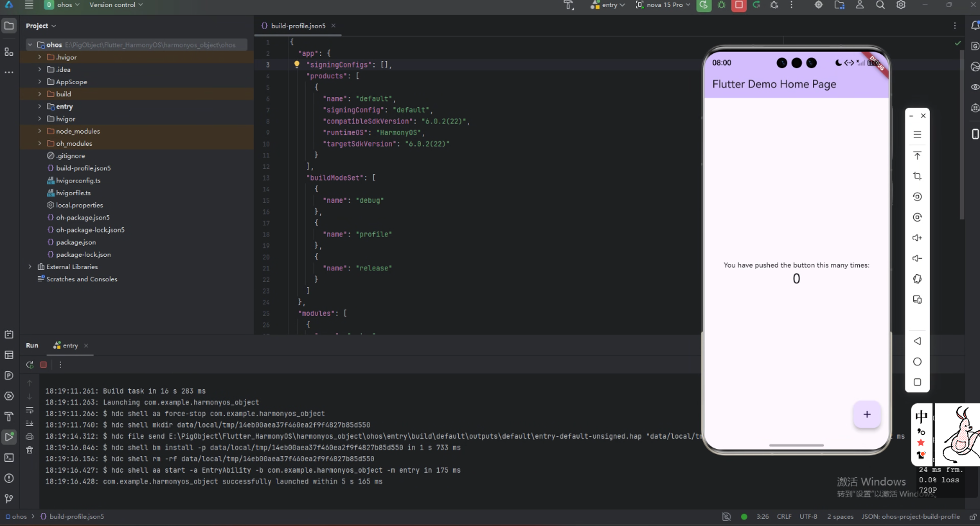This screenshot has height=526, width=980.
Task: Open the Terminal tool window
Action: [9, 458]
